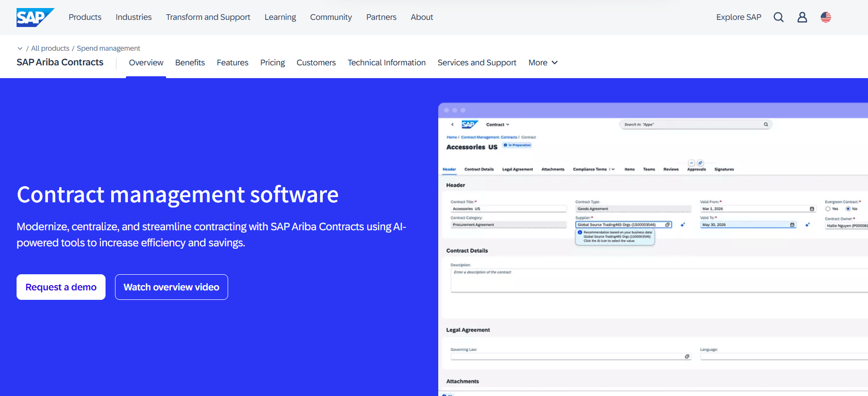
Task: Open the site search magnifier icon
Action: (779, 18)
